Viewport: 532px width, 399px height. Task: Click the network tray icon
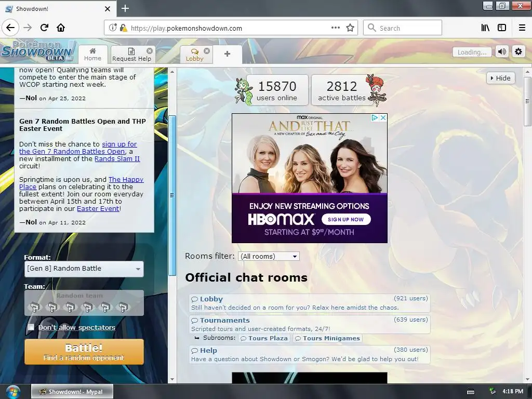[492, 392]
